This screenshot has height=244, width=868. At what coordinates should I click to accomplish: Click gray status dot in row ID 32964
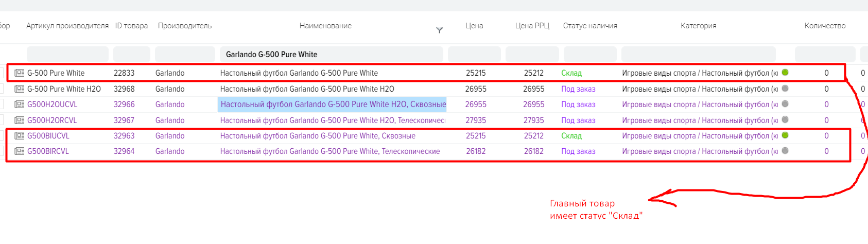(x=785, y=151)
